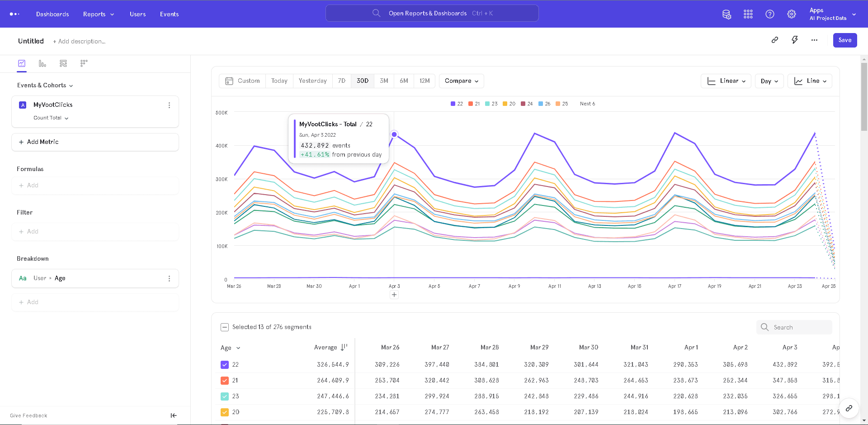The height and width of the screenshot is (425, 868).
Task: Select the Retention dots report icon
Action: 84,63
